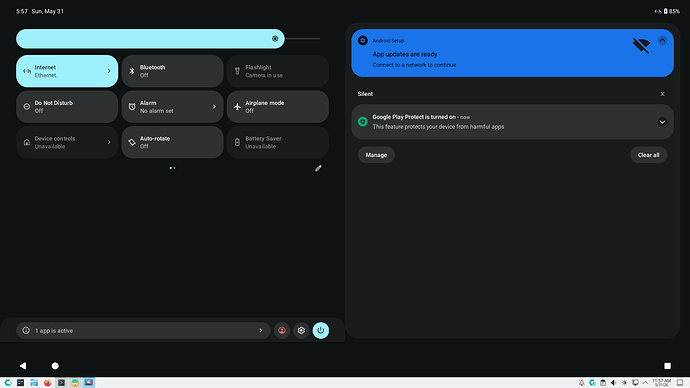This screenshot has height=388, width=690.
Task: Collapse the Android Setup notification
Action: click(x=662, y=40)
